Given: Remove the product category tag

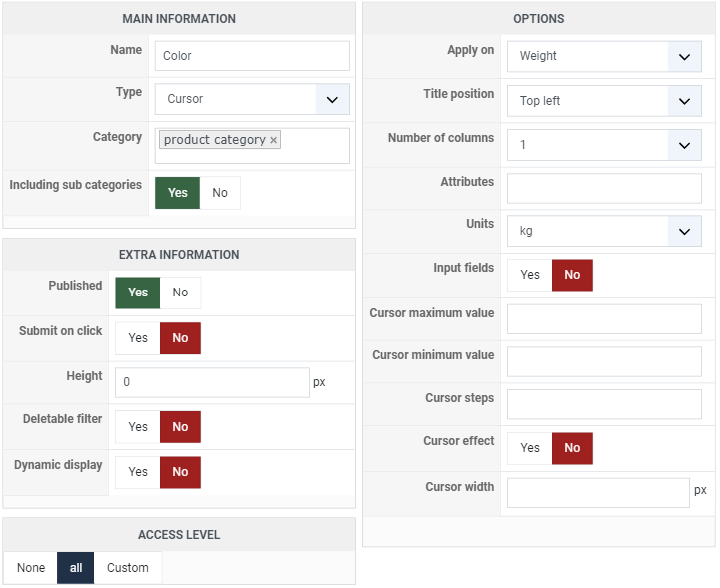Looking at the screenshot, I should pyautogui.click(x=273, y=140).
